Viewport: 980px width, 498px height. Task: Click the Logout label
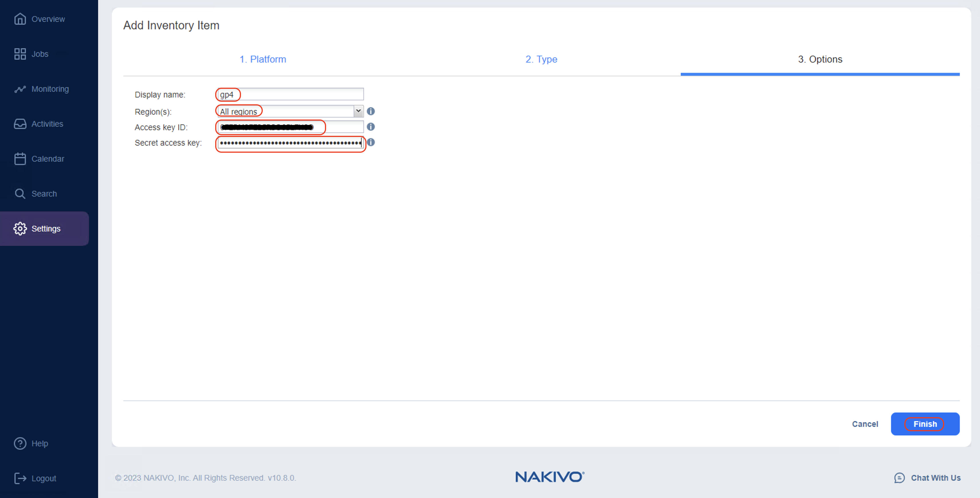(44, 478)
